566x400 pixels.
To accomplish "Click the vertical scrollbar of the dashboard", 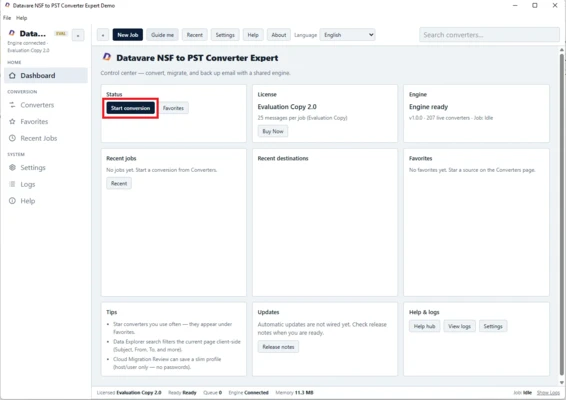I will tap(562, 215).
